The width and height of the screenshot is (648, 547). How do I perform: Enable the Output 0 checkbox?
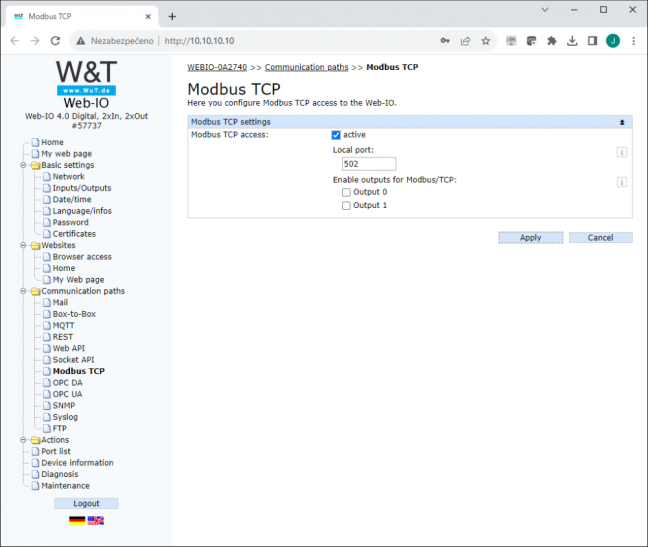(x=346, y=192)
